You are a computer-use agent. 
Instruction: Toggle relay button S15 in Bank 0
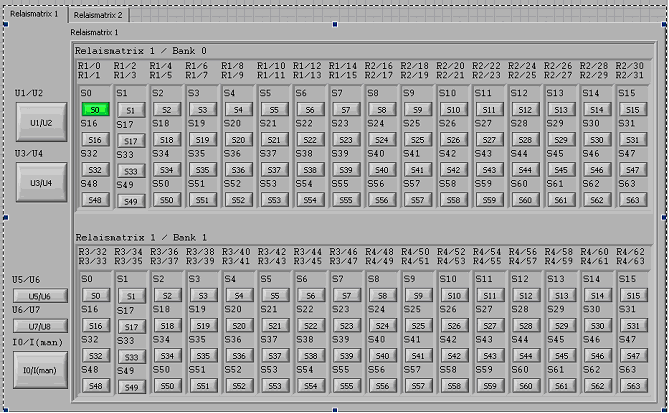tap(633, 110)
